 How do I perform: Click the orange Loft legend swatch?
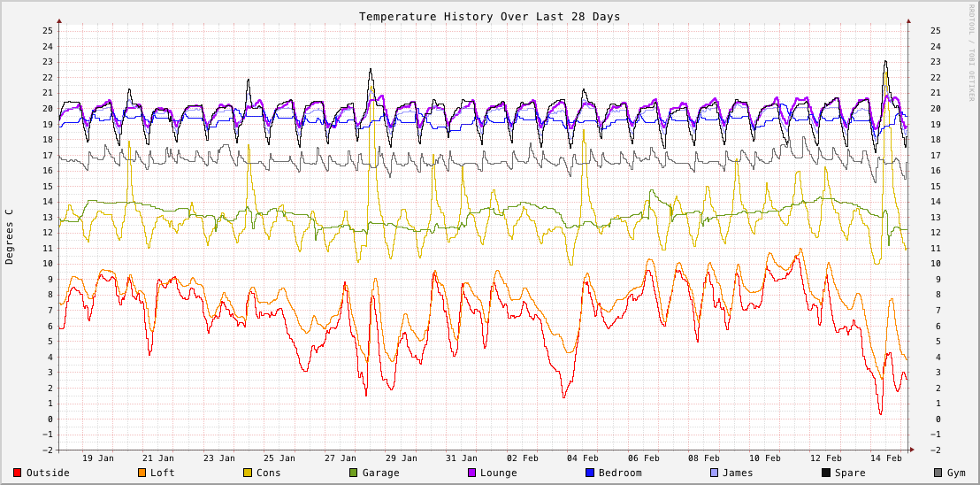click(x=142, y=473)
